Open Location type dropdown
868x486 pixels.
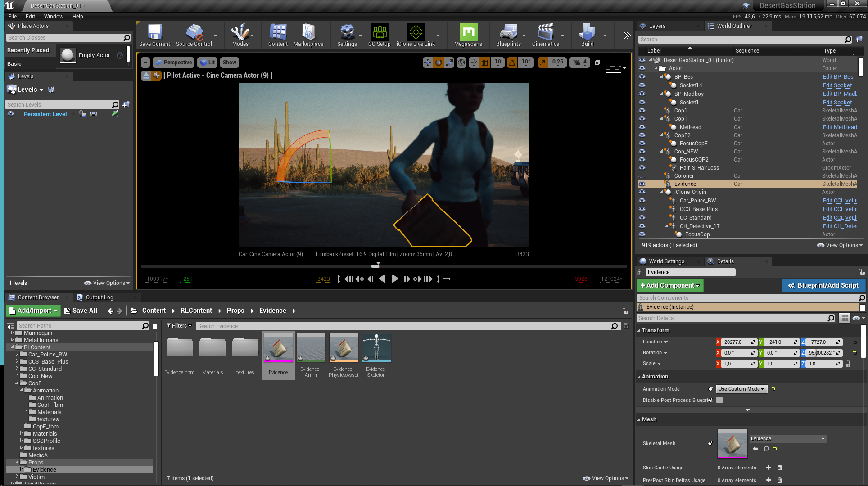click(655, 342)
